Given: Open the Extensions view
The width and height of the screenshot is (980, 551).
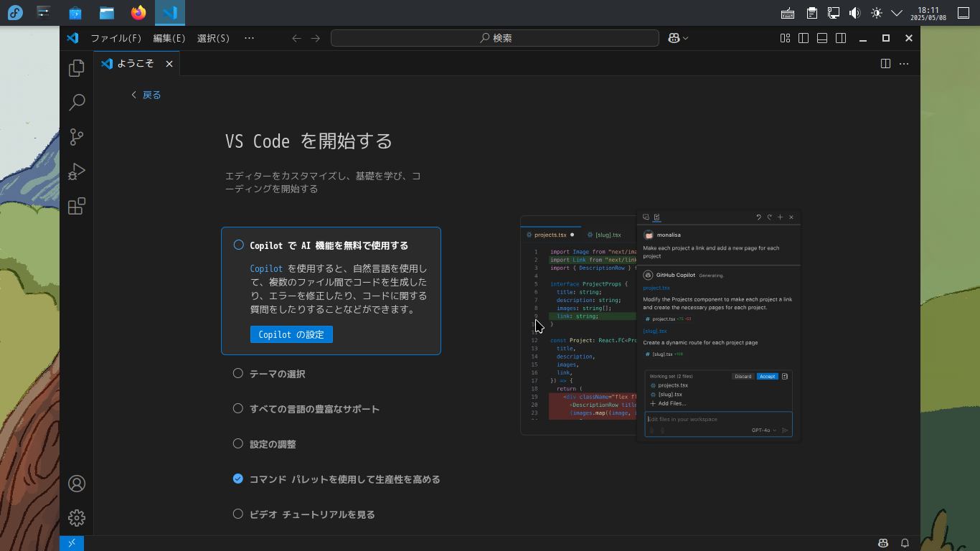Looking at the screenshot, I should tap(77, 207).
